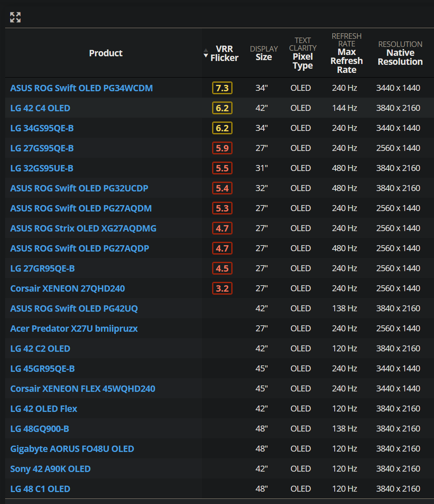Sort by VRR Flicker column header
Screen dimensions: 434x504
point(224,53)
